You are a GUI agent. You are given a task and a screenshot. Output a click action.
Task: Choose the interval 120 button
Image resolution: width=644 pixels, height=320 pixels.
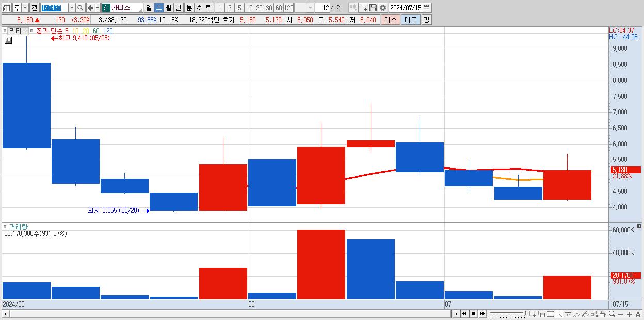[288, 8]
